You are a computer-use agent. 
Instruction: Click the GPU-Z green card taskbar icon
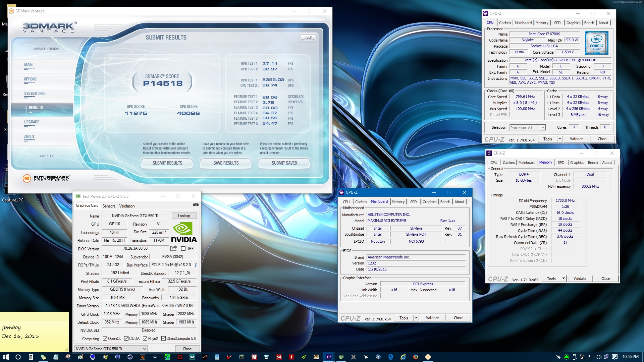[341, 357]
